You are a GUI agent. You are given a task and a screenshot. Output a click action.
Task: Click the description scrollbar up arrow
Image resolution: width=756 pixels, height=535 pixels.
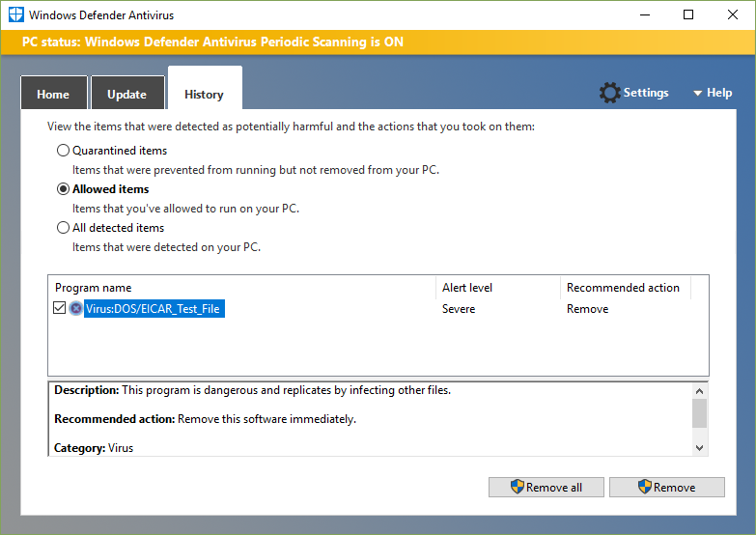pos(700,391)
